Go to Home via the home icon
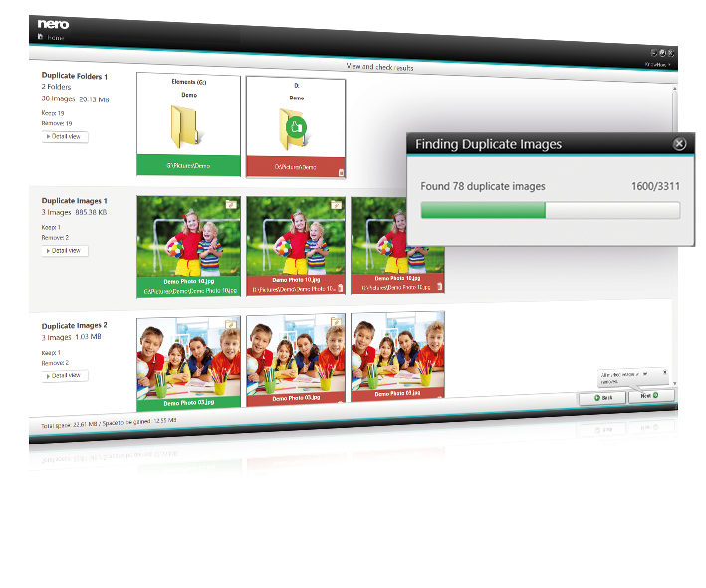706x588 pixels. 40,37
